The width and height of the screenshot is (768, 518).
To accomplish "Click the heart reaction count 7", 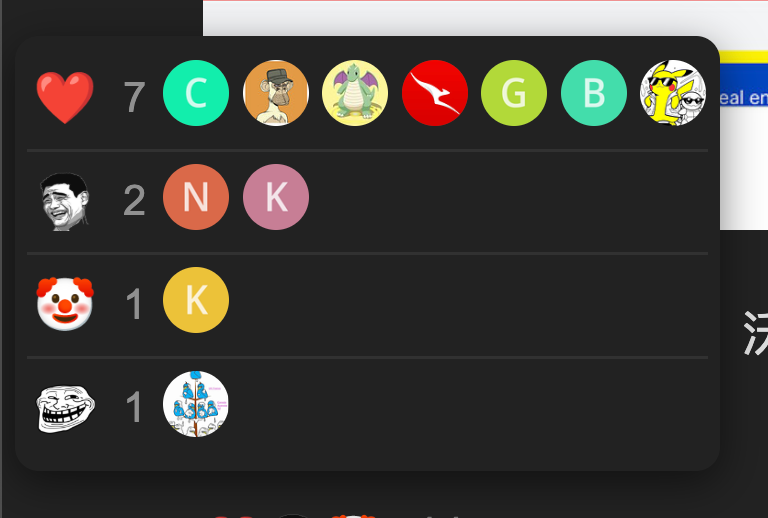I will pos(134,97).
